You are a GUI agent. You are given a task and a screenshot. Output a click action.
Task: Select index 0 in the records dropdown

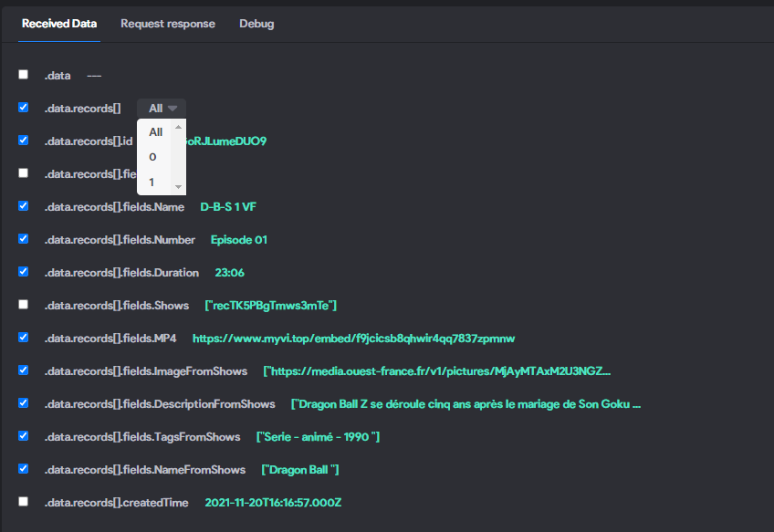click(152, 157)
